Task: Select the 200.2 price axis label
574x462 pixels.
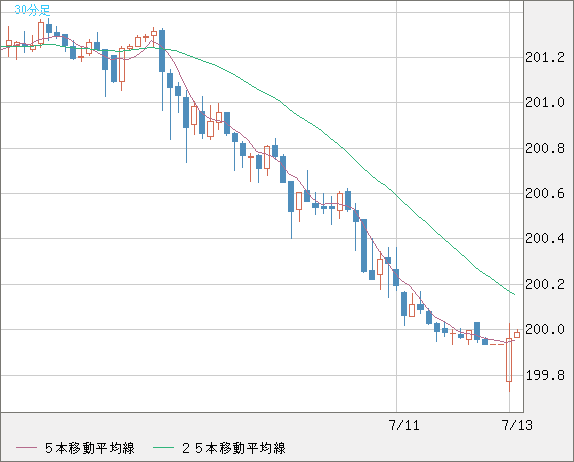Action: point(545,284)
